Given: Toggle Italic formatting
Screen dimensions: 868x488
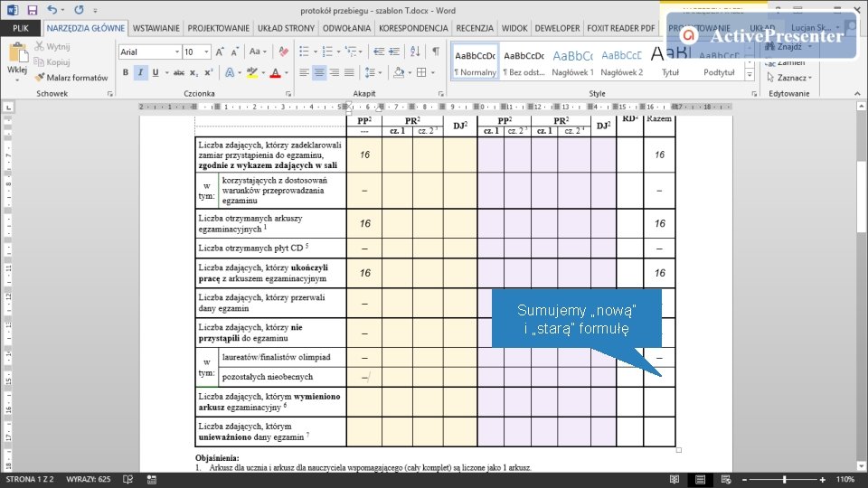Looking at the screenshot, I should point(141,72).
